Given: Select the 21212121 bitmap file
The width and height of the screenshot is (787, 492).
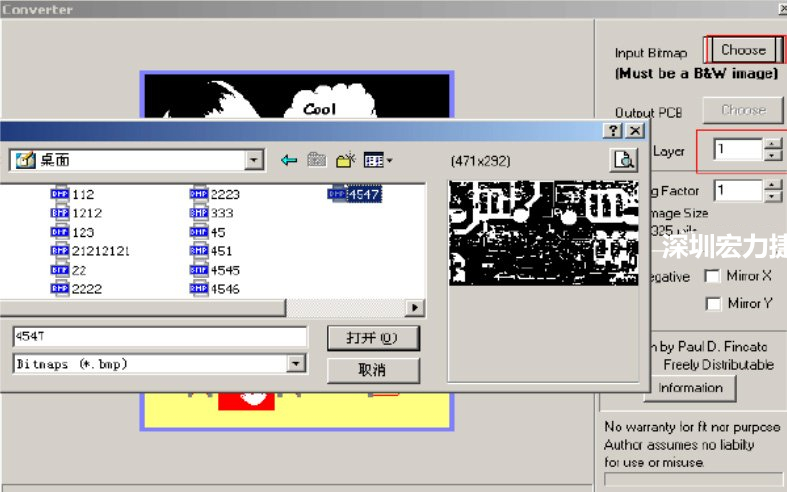Looking at the screenshot, I should point(100,251).
